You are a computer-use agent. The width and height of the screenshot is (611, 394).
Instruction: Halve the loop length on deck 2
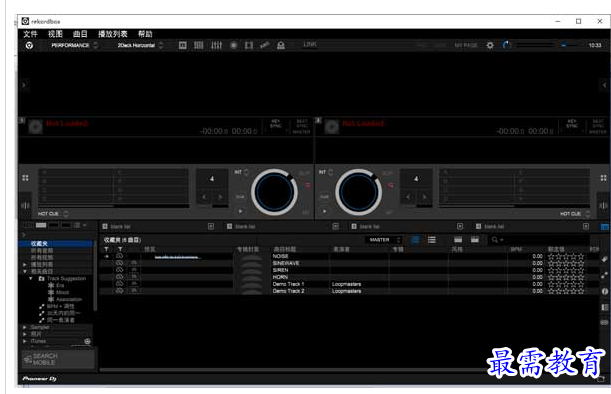[x=408, y=197]
